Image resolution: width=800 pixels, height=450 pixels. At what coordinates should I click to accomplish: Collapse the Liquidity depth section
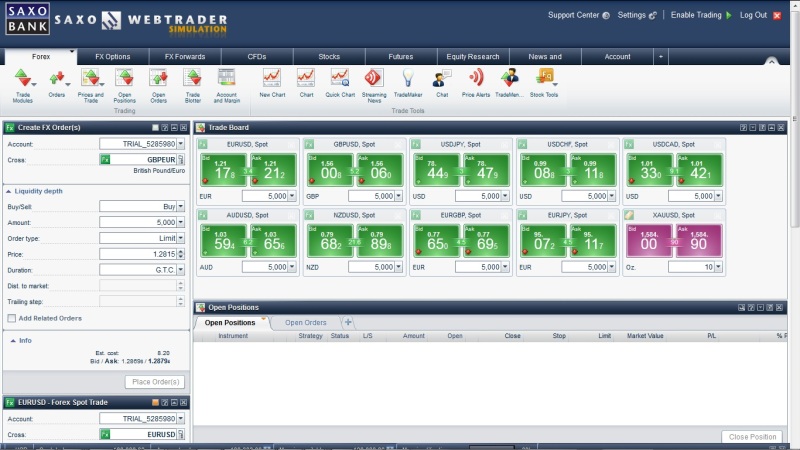(9, 191)
